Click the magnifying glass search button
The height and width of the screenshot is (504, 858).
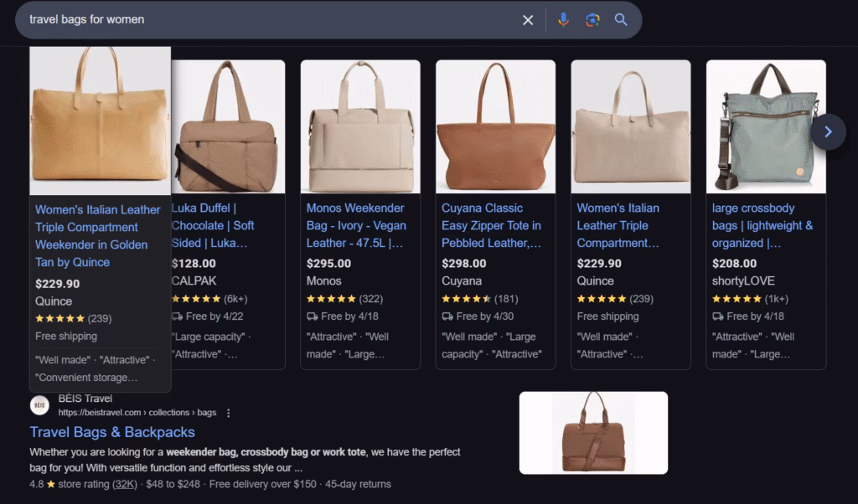[621, 20]
